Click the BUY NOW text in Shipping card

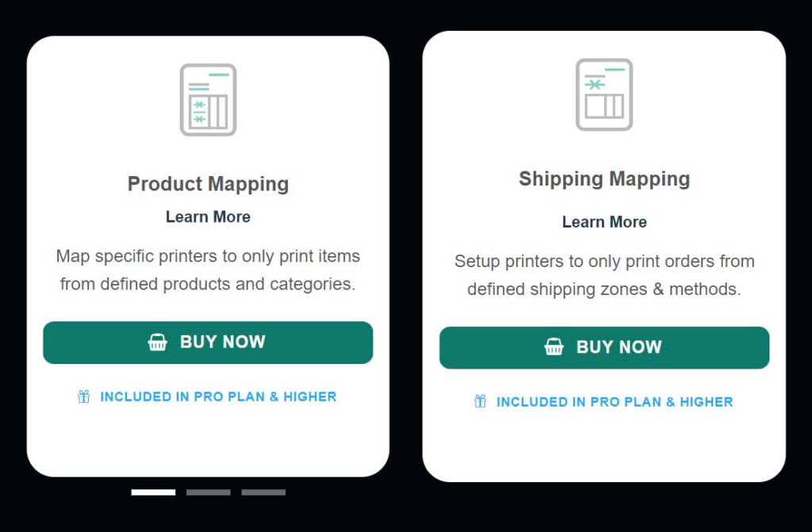pyautogui.click(x=619, y=347)
